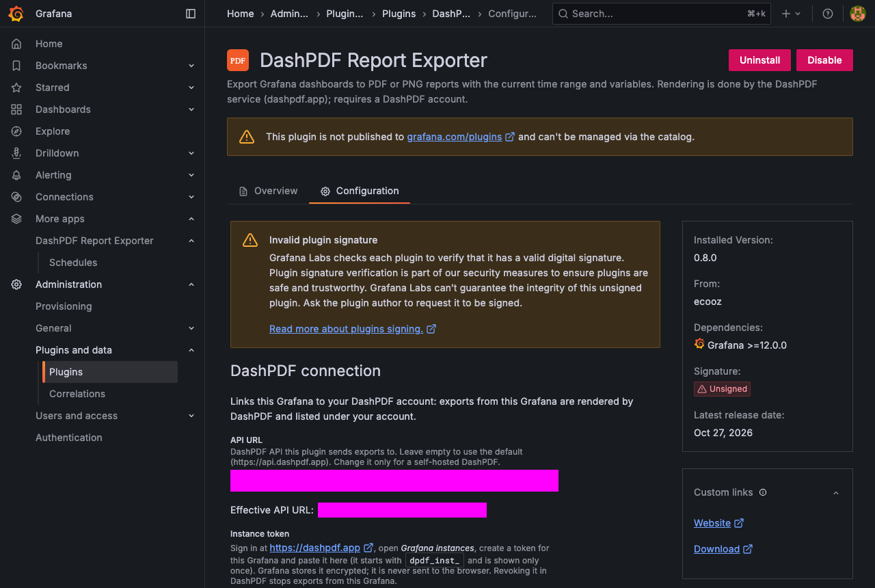Screen dimensions: 875x588
Task: Click the Uninstall button
Action: (759, 60)
